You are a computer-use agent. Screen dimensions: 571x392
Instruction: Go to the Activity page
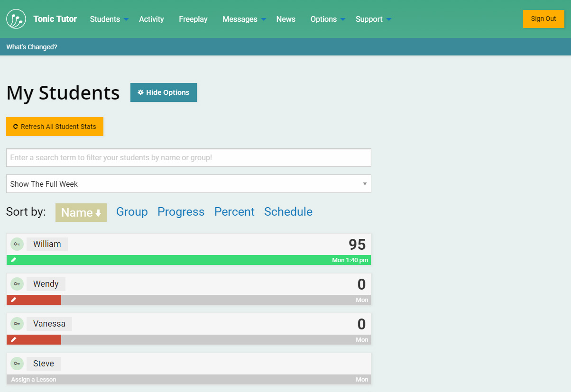coord(151,19)
